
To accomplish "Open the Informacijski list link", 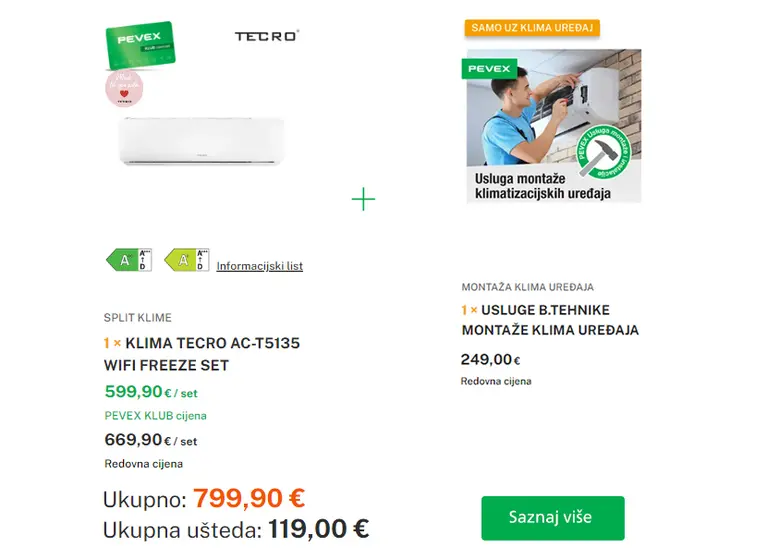I will (x=260, y=266).
